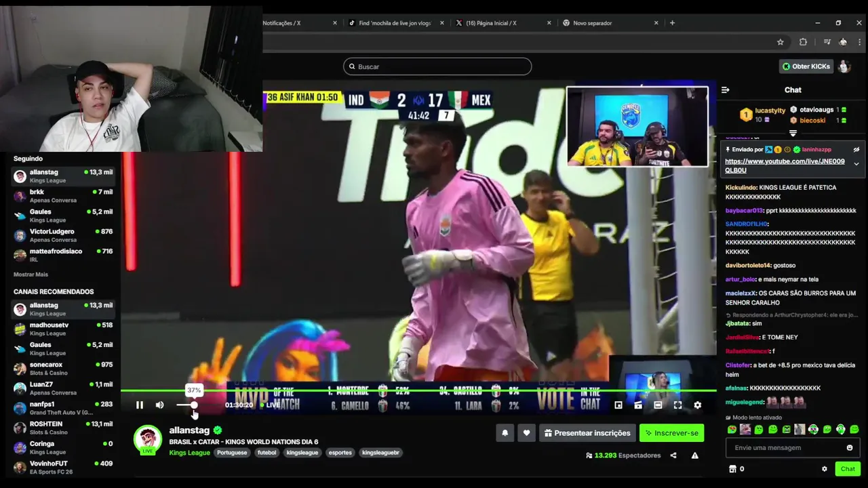Open the browser media control icon
The height and width of the screenshot is (488, 868).
pyautogui.click(x=827, y=42)
